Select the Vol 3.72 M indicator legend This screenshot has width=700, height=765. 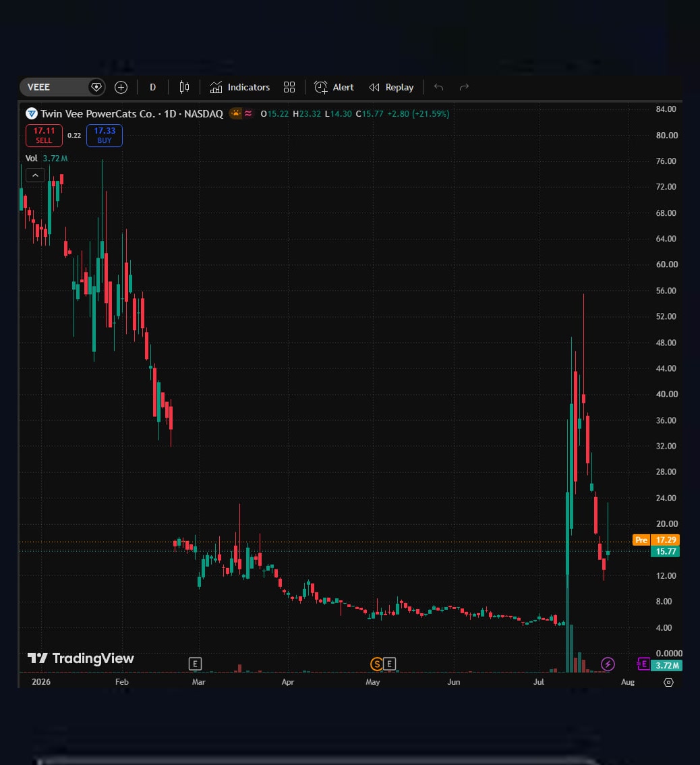(x=47, y=158)
